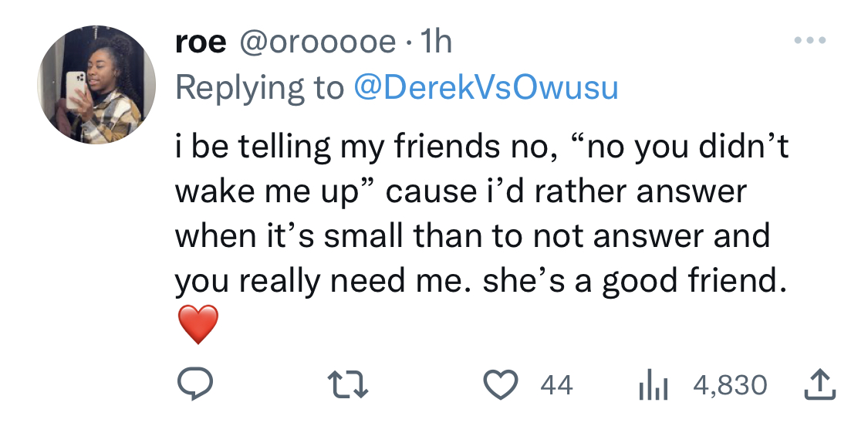Open the three-dot more options menu
This screenshot has width=868, height=433.
tap(810, 40)
